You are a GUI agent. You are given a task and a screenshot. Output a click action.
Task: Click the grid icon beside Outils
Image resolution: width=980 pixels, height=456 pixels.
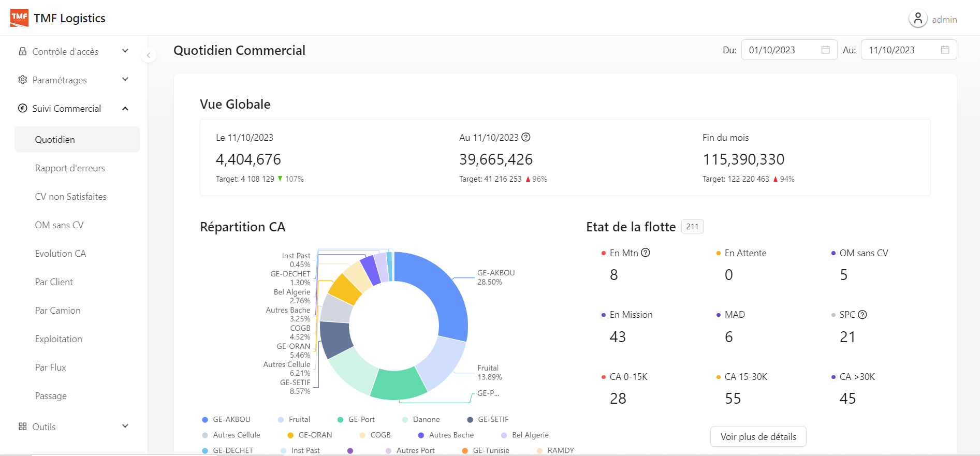[23, 426]
